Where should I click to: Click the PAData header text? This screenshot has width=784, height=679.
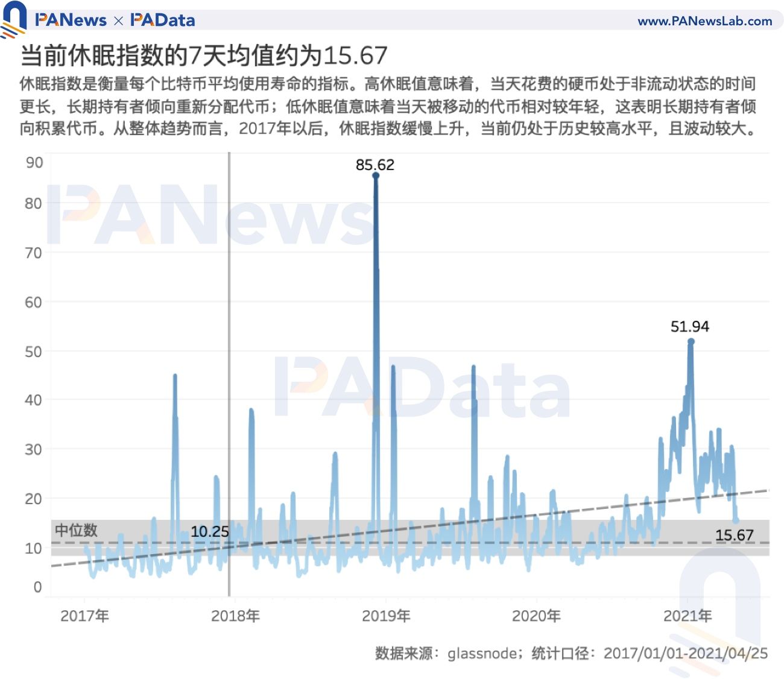[163, 20]
